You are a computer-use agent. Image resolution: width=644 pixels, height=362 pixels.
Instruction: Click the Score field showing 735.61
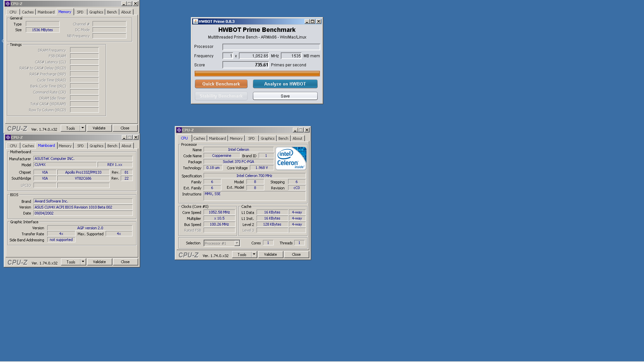[x=246, y=65]
